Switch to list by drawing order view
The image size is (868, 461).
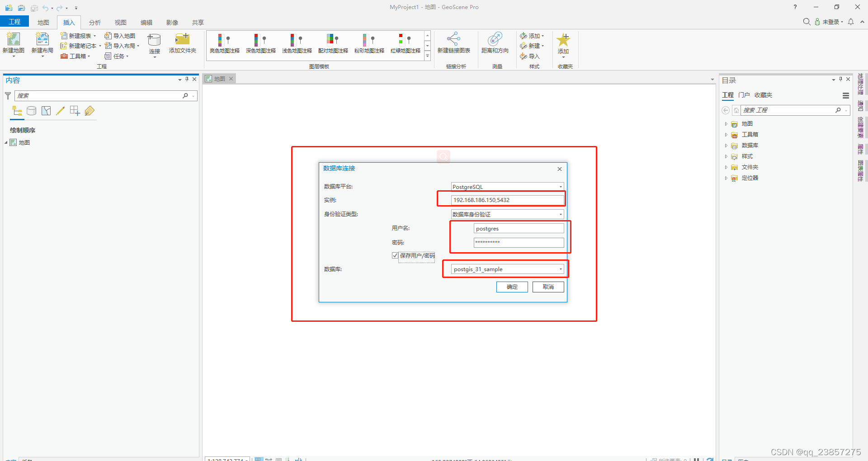[17, 111]
